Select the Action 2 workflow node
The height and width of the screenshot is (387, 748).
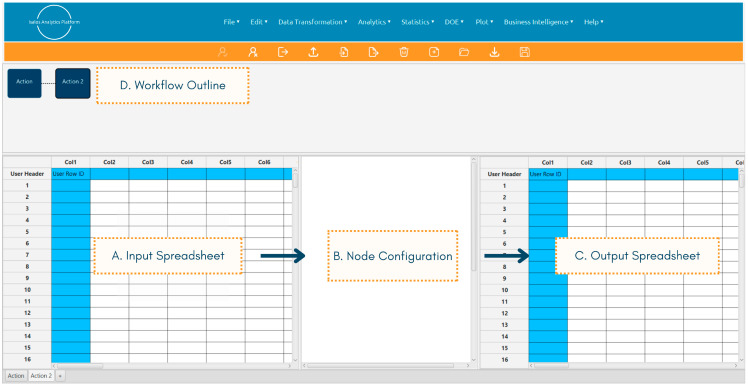coord(73,83)
